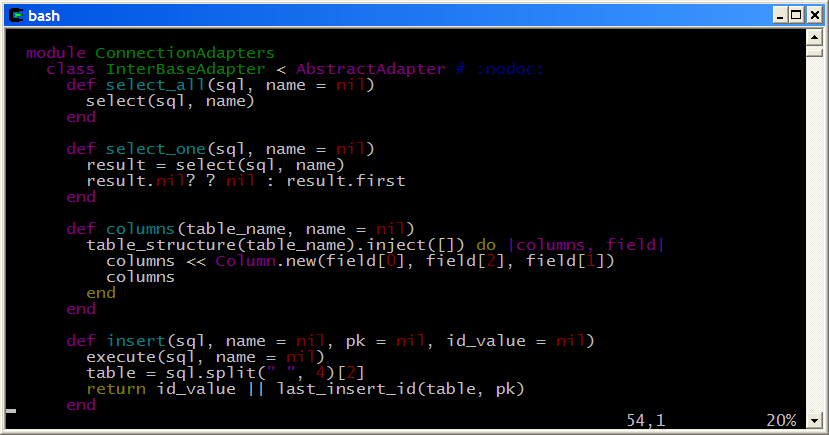Click the 'module' keyword
This screenshot has height=435, width=829.
56,53
